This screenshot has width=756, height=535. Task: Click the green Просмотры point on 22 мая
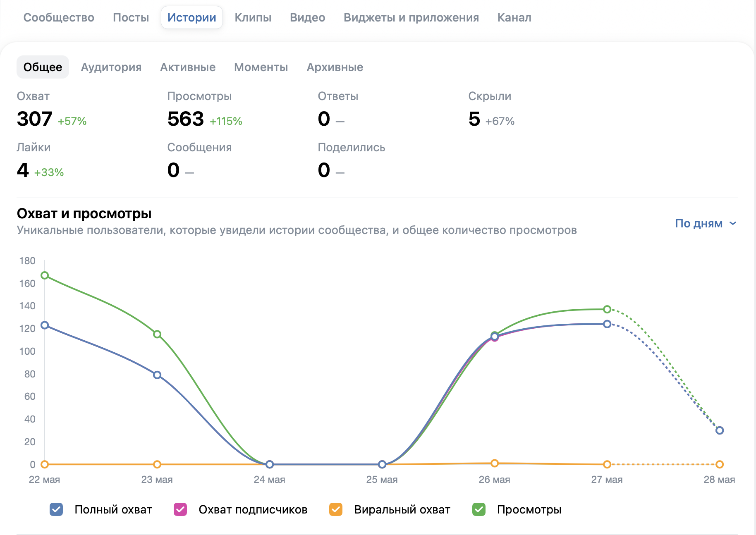[x=45, y=275]
